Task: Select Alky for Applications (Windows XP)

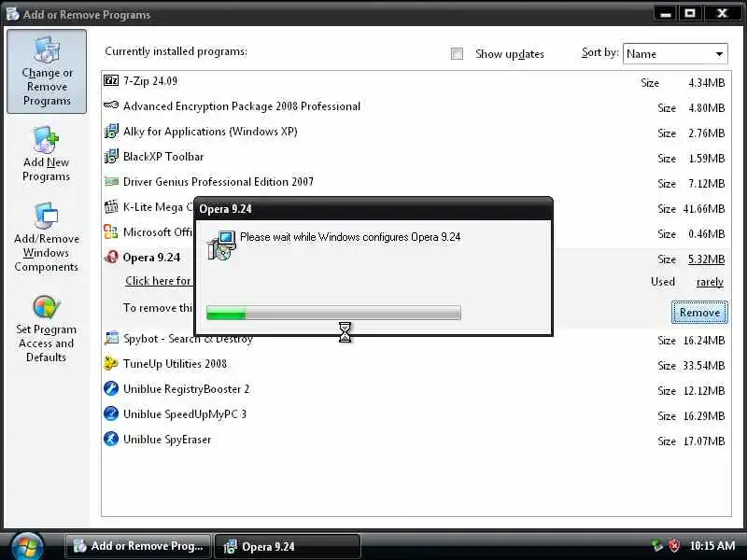Action: [x=210, y=132]
